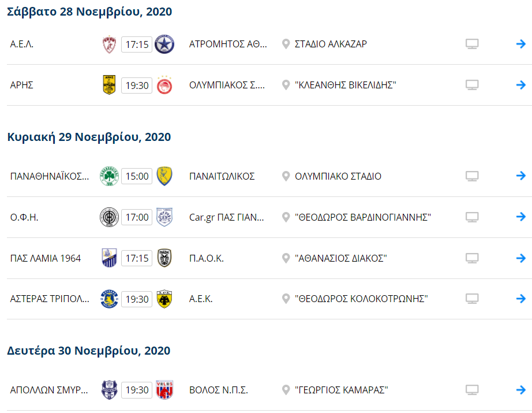Click the 19:30 time box for ΑΡΗΣ
532x413 pixels.
[137, 85]
